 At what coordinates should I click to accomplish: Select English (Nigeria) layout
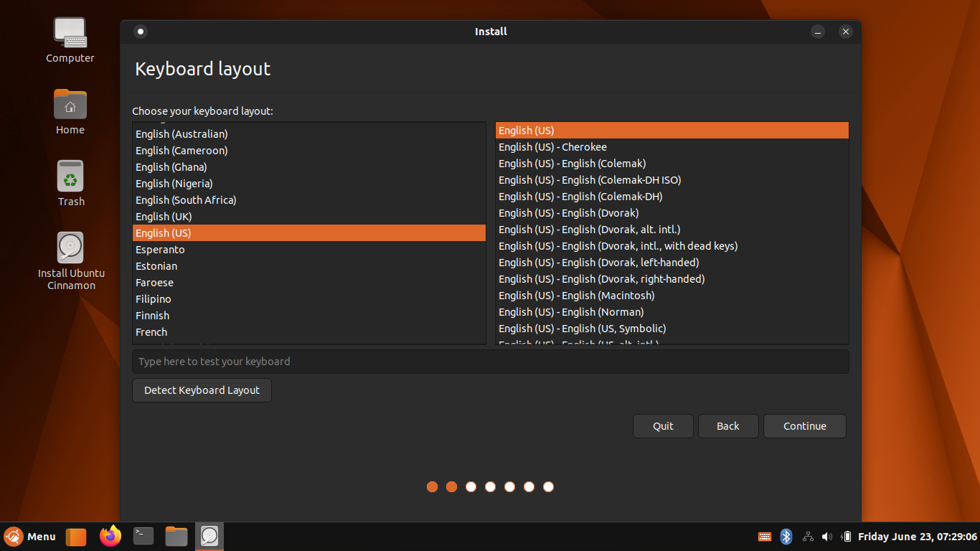click(x=309, y=184)
